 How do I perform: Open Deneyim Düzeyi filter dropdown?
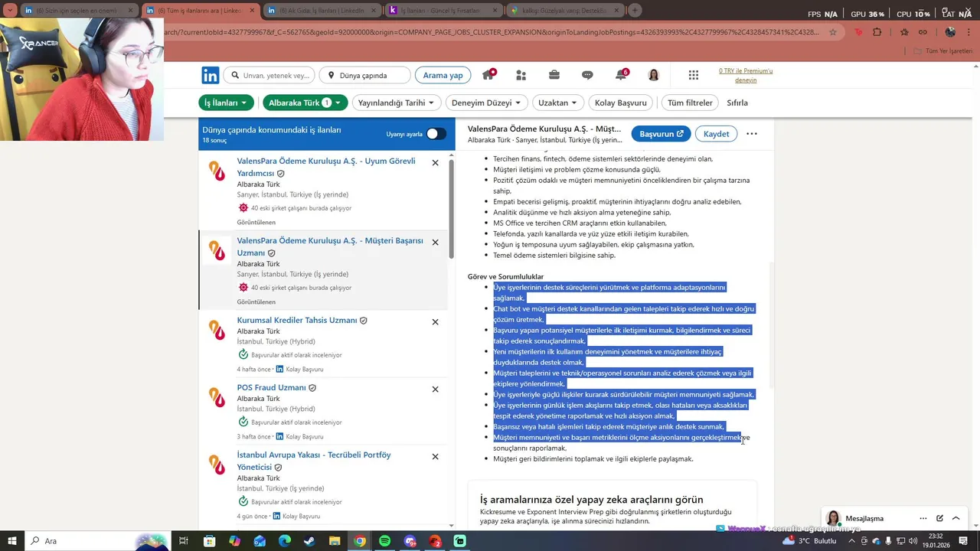point(487,103)
